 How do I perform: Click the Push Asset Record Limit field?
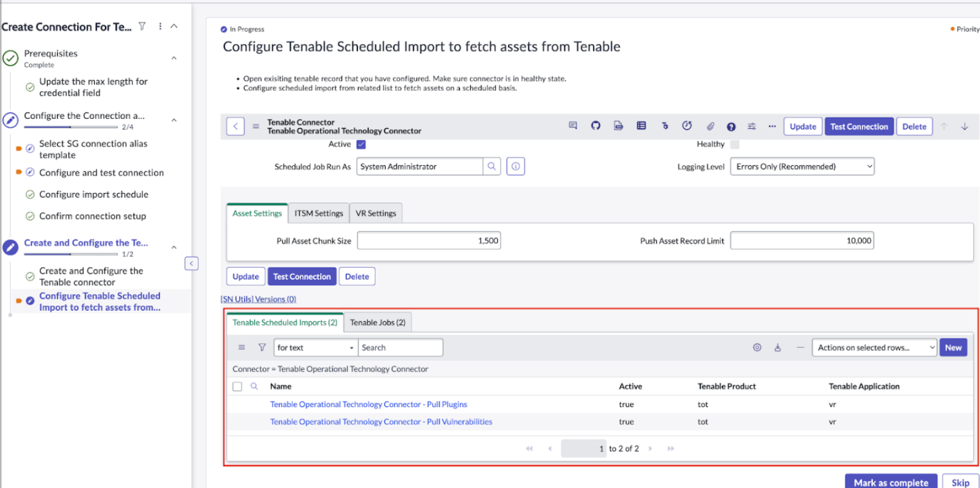(x=802, y=241)
